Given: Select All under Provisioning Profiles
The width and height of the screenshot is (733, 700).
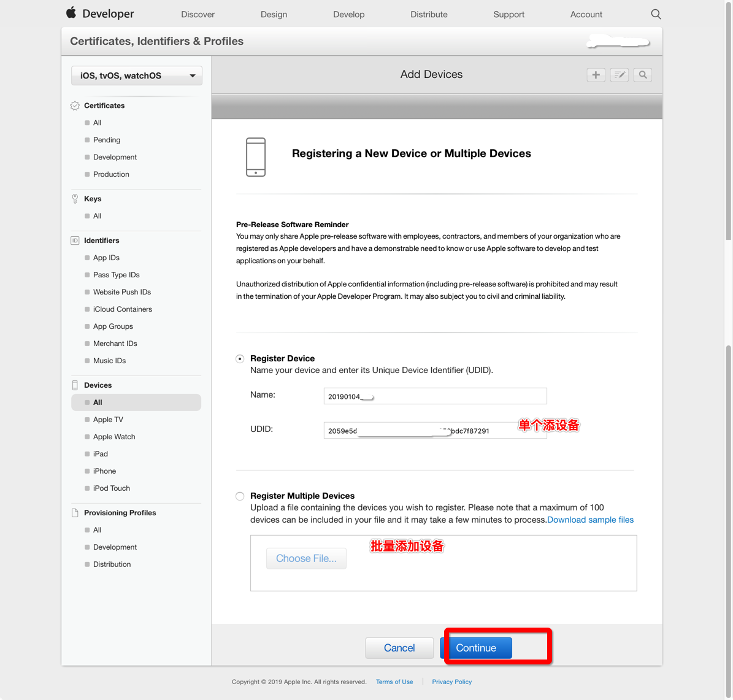Looking at the screenshot, I should (x=98, y=530).
